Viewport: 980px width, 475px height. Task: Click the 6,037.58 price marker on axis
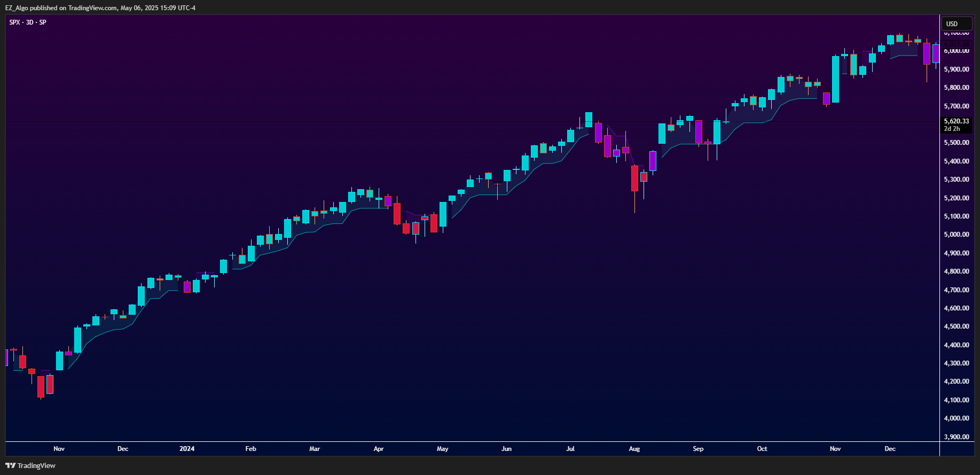(x=957, y=43)
